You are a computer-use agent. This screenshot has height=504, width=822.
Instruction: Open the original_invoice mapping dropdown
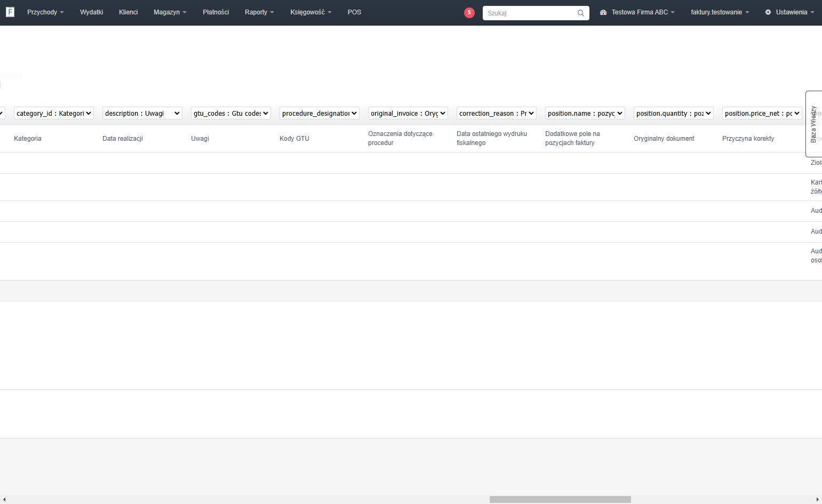pos(408,113)
